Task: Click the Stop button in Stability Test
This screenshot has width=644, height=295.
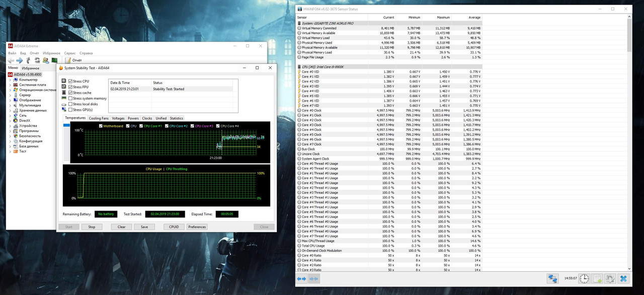Action: coord(92,227)
